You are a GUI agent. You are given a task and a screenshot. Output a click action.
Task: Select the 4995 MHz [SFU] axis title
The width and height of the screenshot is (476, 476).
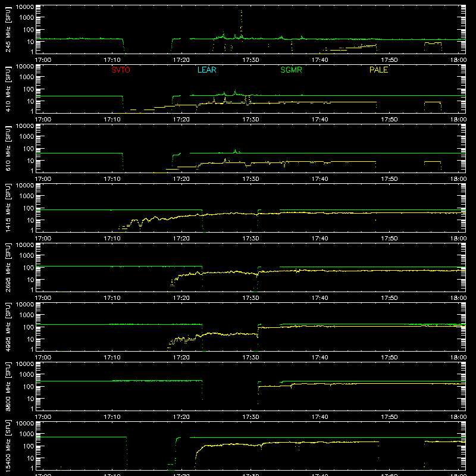pyautogui.click(x=8, y=327)
